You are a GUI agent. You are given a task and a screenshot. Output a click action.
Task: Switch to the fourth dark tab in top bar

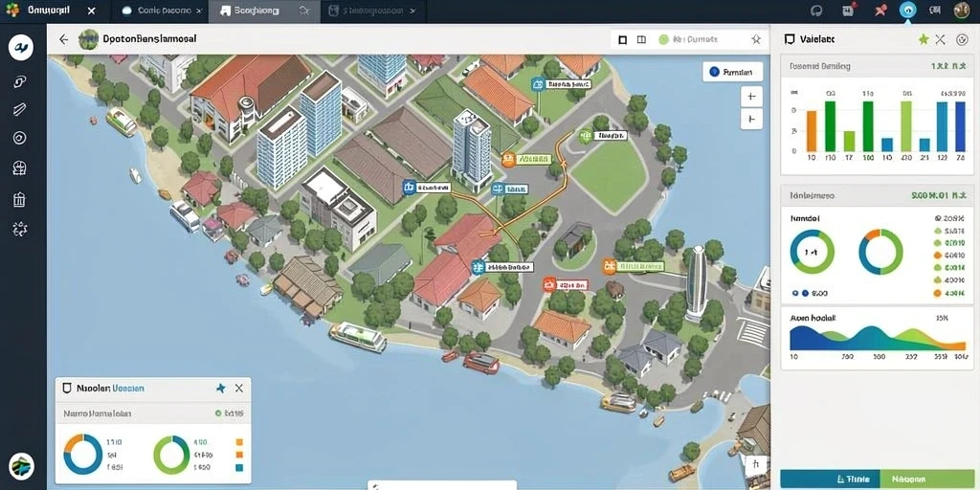tap(372, 11)
